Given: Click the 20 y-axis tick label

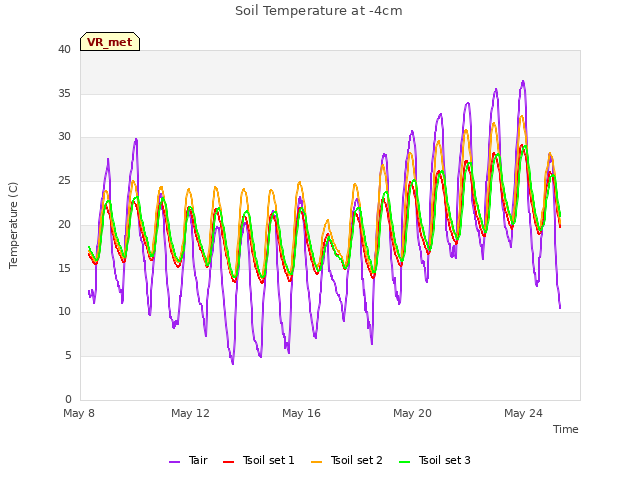Looking at the screenshot, I should tap(64, 224).
